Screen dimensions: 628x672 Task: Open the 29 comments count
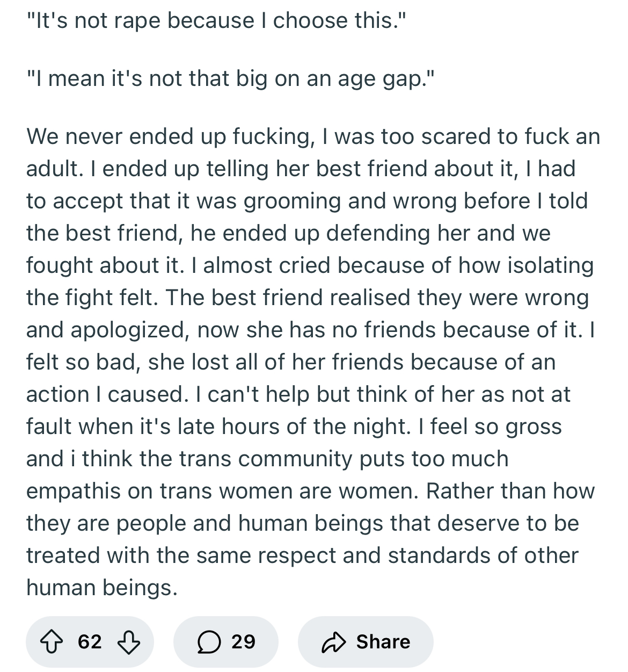pos(243,641)
